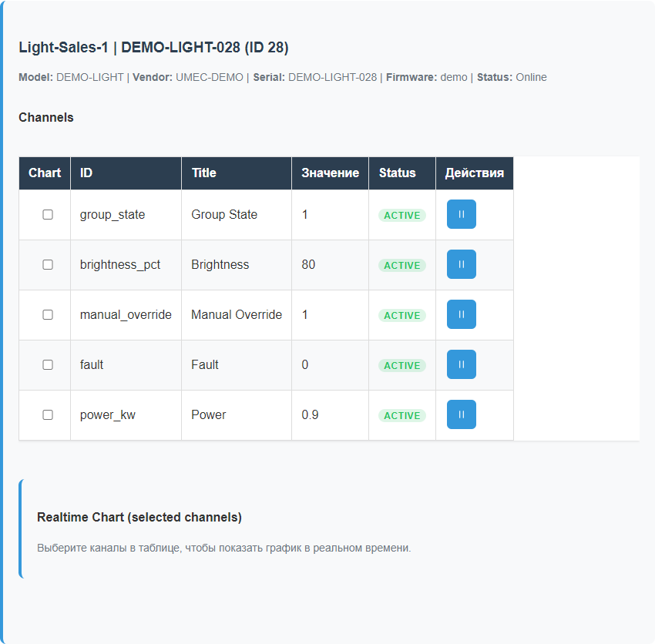The width and height of the screenshot is (655, 644).
Task: Enable charting for brightness_pct
Action: [x=48, y=264]
